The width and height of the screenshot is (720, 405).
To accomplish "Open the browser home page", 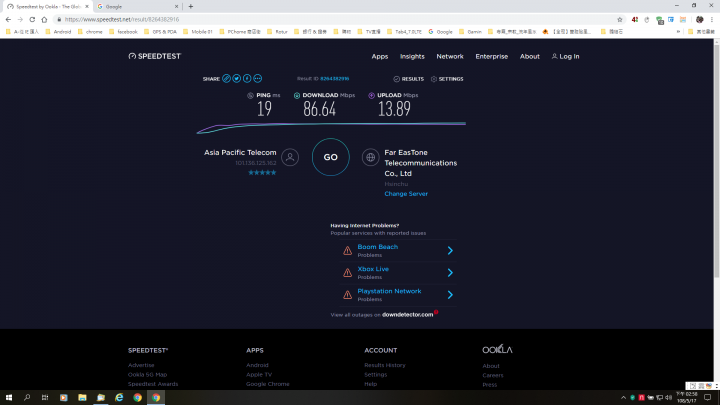I will [x=44, y=19].
